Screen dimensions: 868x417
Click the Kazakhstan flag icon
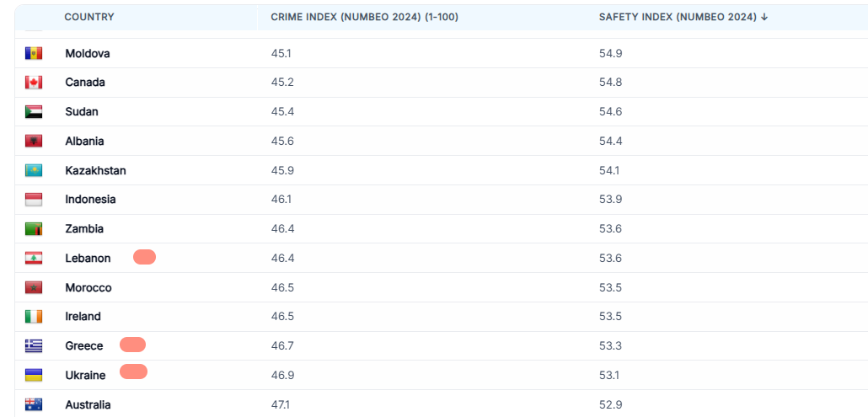(33, 170)
